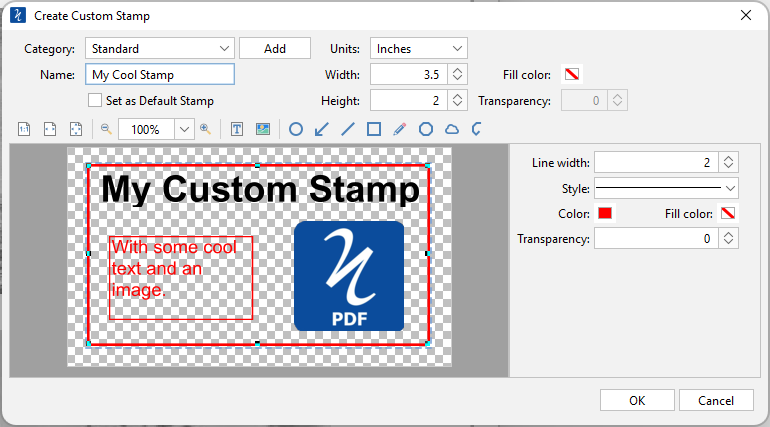Click the PDF Studio title bar icon
770x427 pixels.
[x=18, y=15]
